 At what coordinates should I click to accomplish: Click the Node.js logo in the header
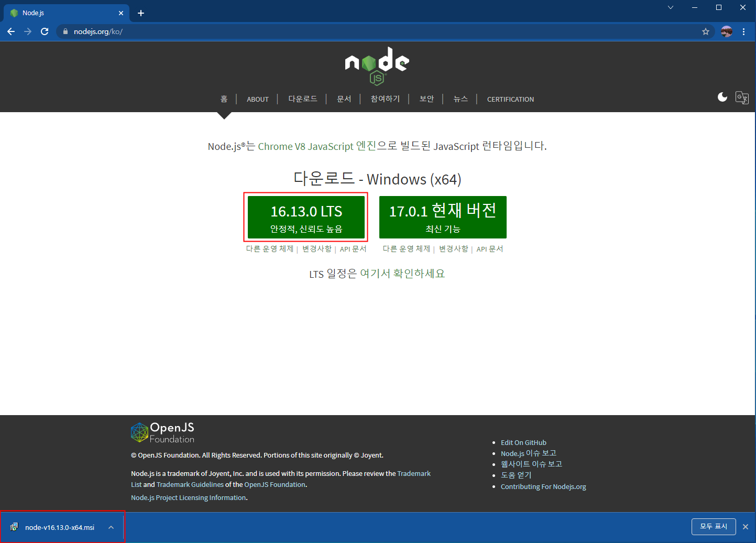377,66
